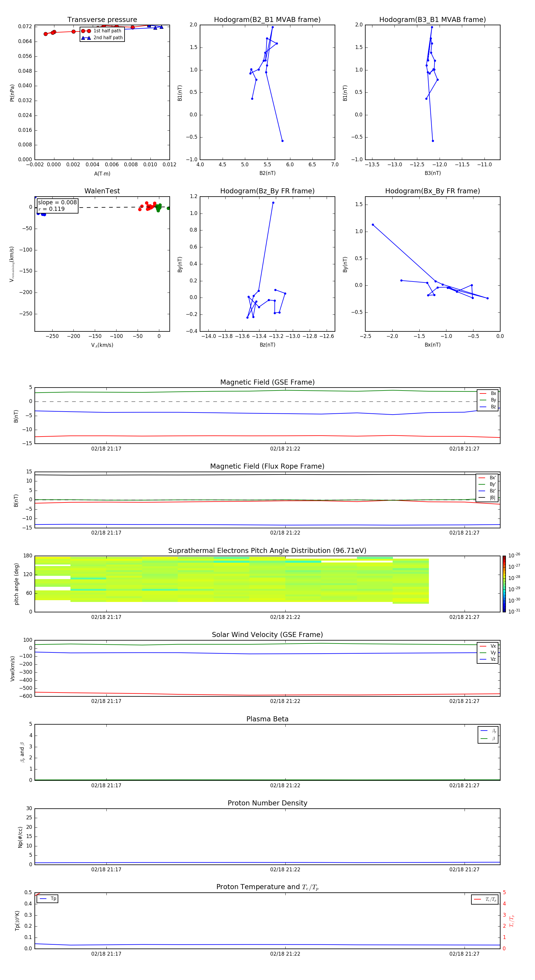Click the Vy legend entry
Screen dimensions: 535x980
coord(488,652)
